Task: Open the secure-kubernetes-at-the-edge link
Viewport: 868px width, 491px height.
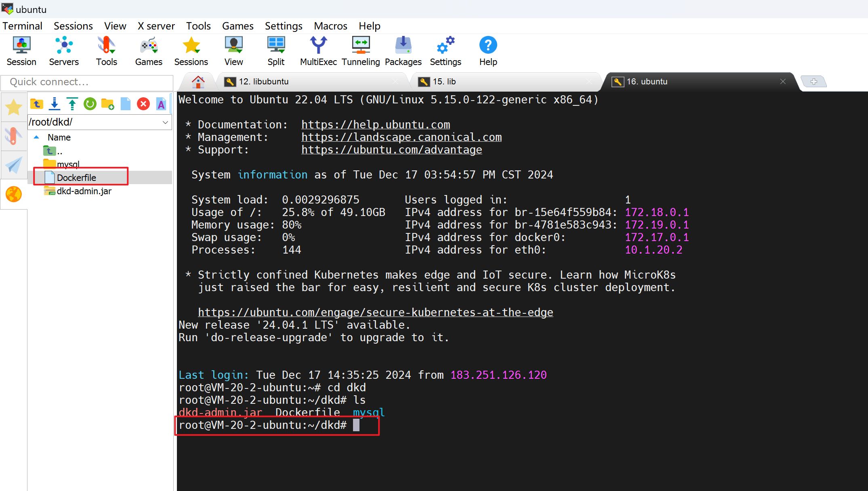Action: [x=375, y=313]
